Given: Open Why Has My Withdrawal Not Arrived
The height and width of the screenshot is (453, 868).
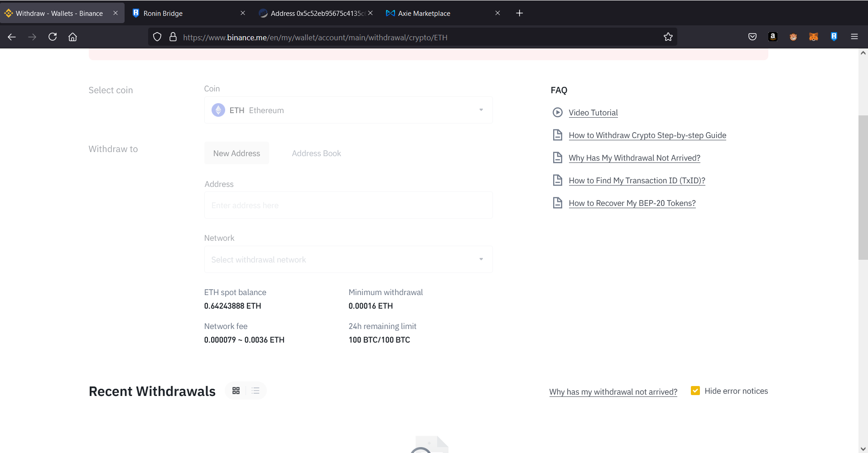Looking at the screenshot, I should coord(634,157).
